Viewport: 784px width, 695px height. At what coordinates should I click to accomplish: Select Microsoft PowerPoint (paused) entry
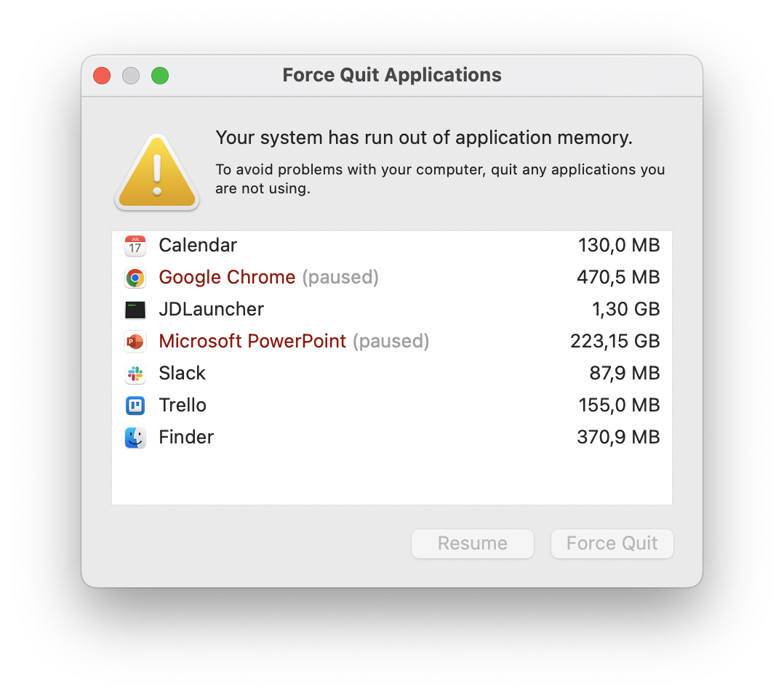pyautogui.click(x=392, y=341)
